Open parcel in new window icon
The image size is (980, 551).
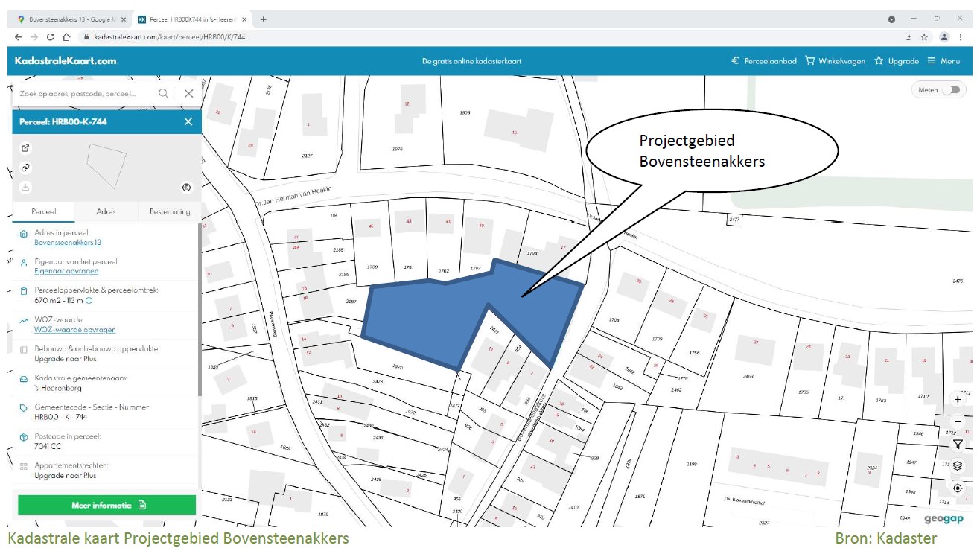(25, 148)
